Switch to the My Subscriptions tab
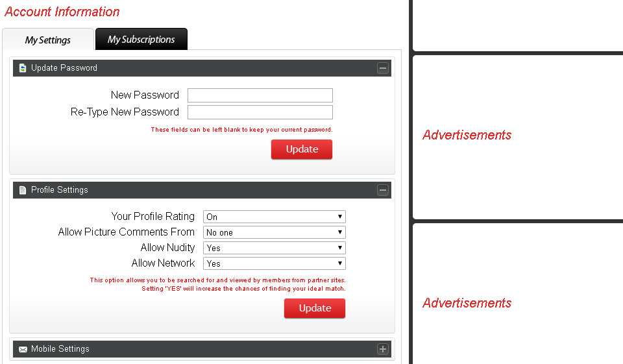The width and height of the screenshot is (623, 364). 141,40
